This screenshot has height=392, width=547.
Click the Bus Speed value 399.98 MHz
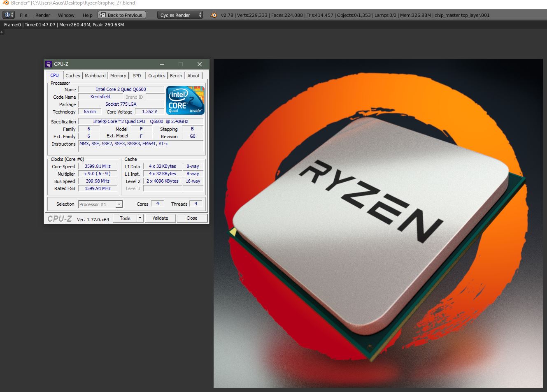98,181
